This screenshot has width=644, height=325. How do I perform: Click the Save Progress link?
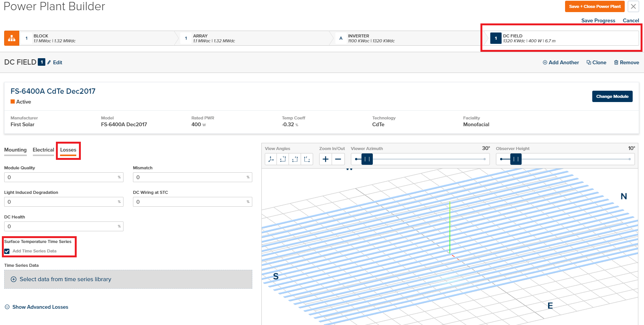click(598, 20)
